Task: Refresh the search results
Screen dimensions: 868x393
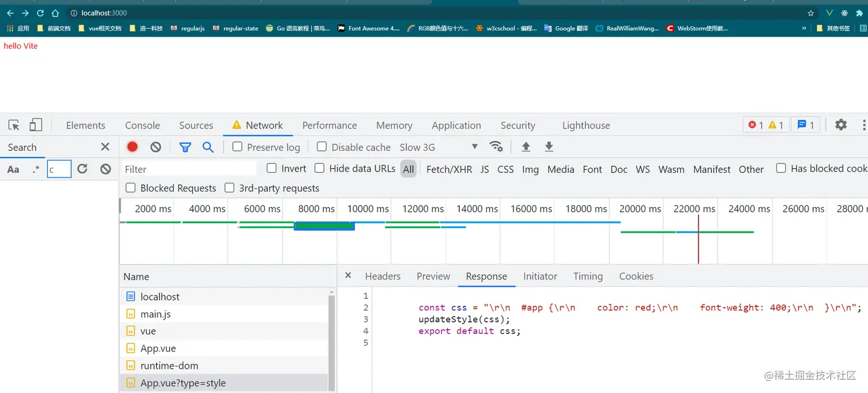Action: click(x=82, y=169)
